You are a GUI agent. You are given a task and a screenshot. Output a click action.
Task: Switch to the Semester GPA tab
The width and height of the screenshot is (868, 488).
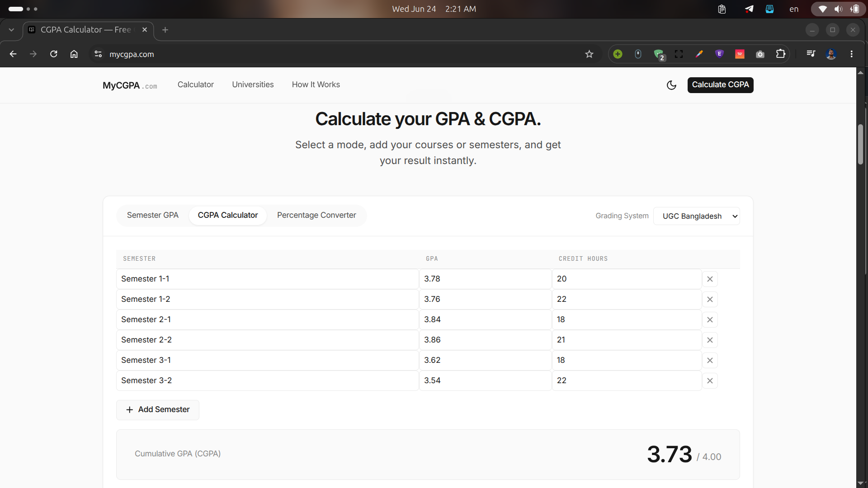152,216
